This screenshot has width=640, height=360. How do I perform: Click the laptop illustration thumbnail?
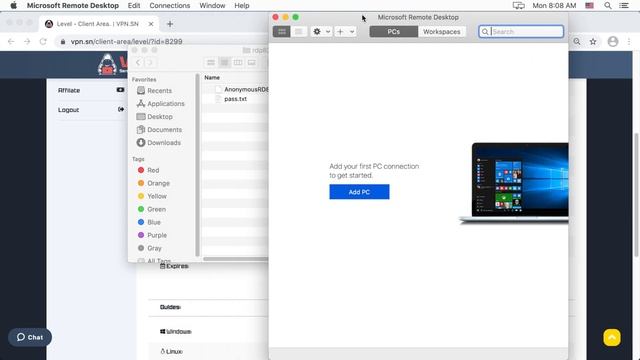point(513,183)
